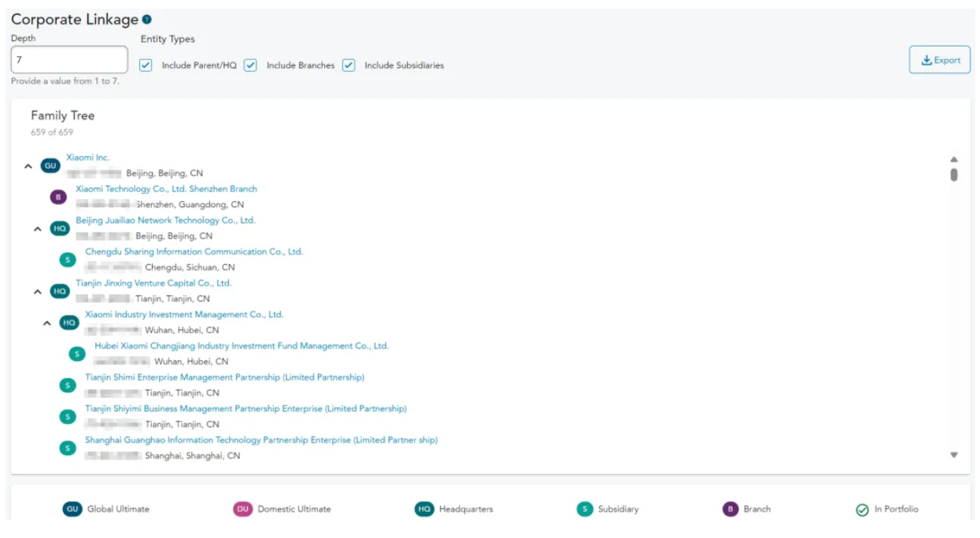980x538 pixels.
Task: Click S badge for Shanghai Guanghao Information Technology
Action: point(68,448)
